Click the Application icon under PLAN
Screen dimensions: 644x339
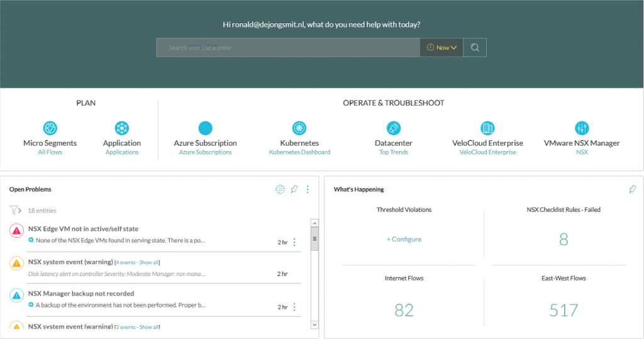point(122,128)
